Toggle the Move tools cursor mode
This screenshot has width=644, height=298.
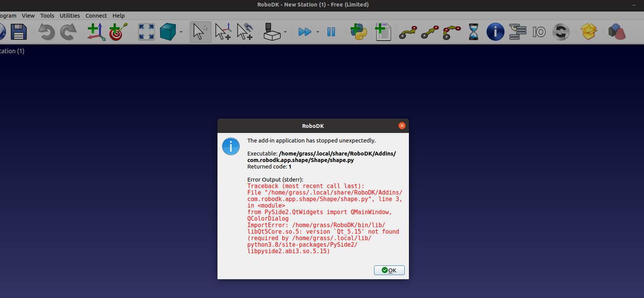[245, 32]
